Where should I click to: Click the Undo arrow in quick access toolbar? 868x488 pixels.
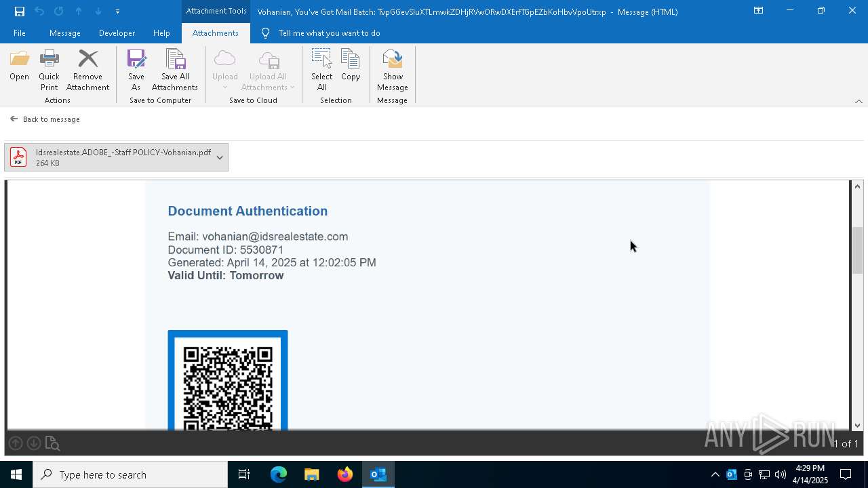pos(39,11)
